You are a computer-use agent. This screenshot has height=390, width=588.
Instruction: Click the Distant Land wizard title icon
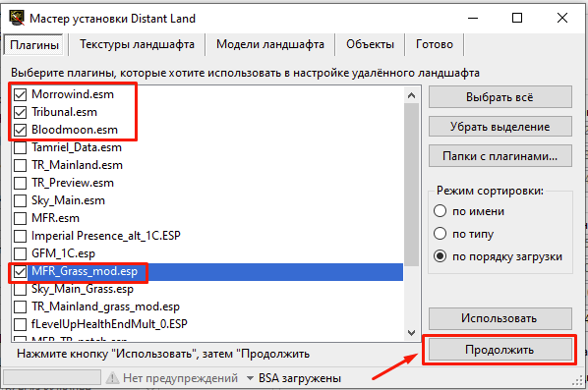coord(17,18)
